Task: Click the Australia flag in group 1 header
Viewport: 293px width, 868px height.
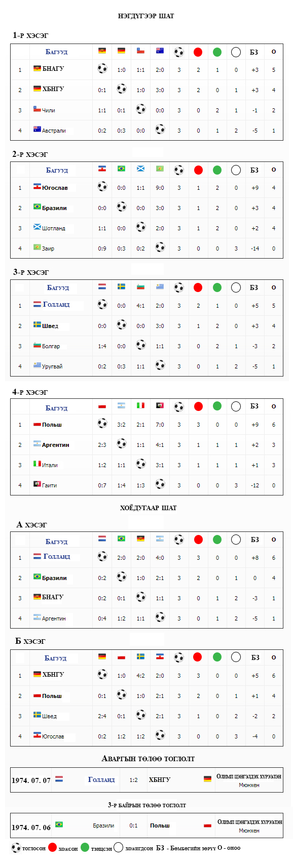Action: coord(160,51)
